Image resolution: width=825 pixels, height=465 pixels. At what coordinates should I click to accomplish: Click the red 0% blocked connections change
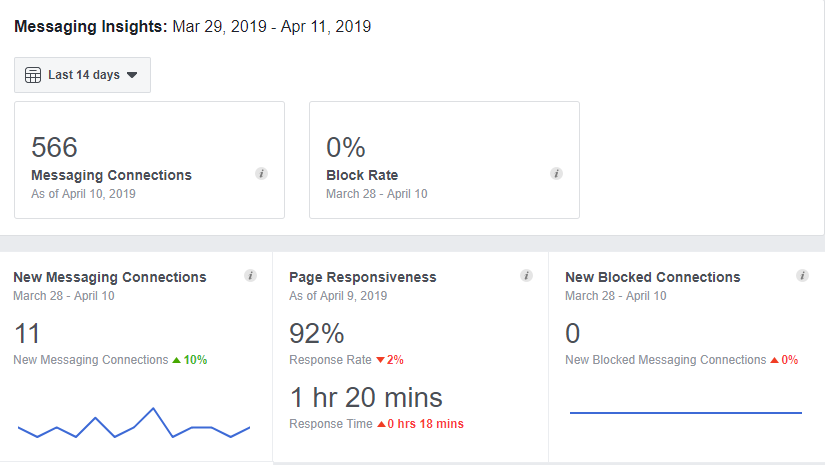pyautogui.click(x=784, y=360)
